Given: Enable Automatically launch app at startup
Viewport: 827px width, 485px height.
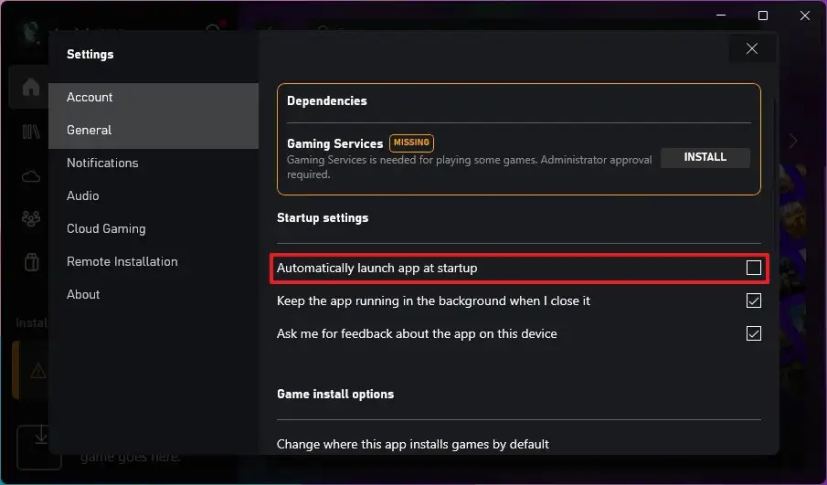Looking at the screenshot, I should pos(754,268).
